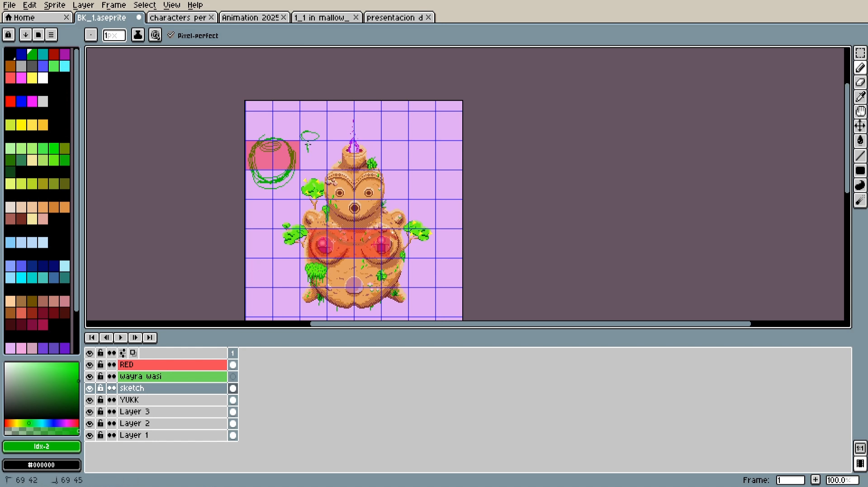Open the palette presets button

coord(38,35)
